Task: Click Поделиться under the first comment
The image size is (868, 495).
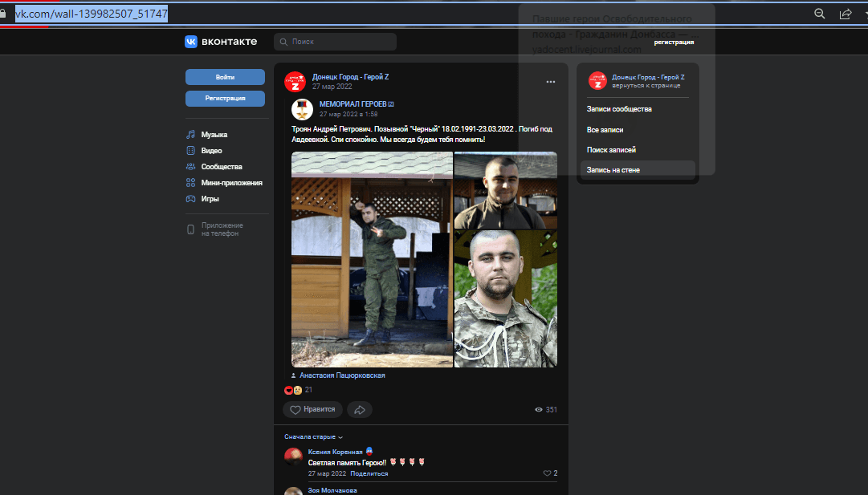Action: click(x=369, y=474)
